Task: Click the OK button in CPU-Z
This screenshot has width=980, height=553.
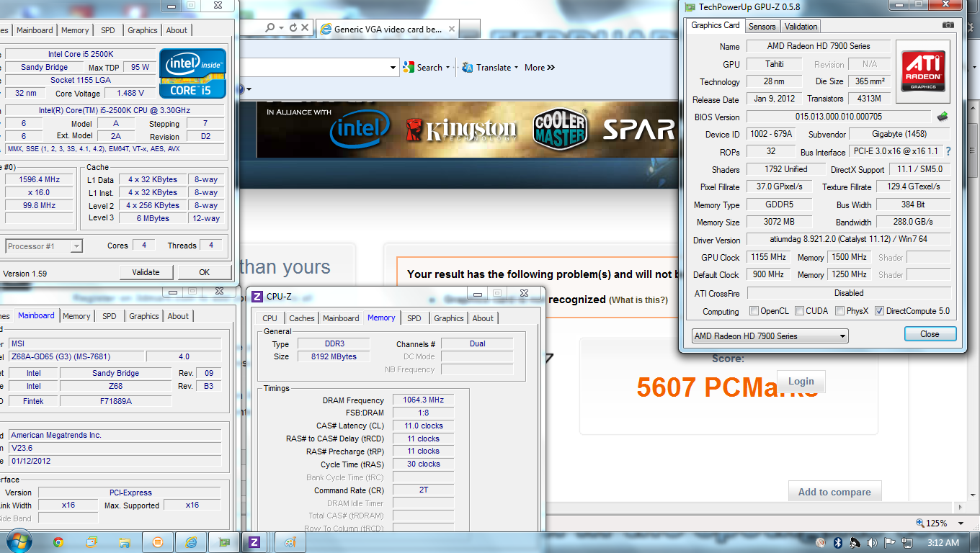Action: [205, 272]
